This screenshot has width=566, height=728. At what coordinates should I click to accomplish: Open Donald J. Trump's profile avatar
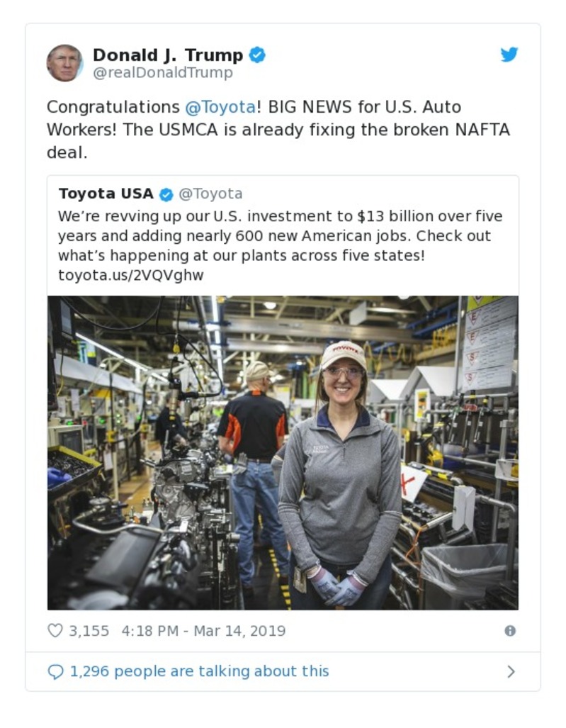64,63
